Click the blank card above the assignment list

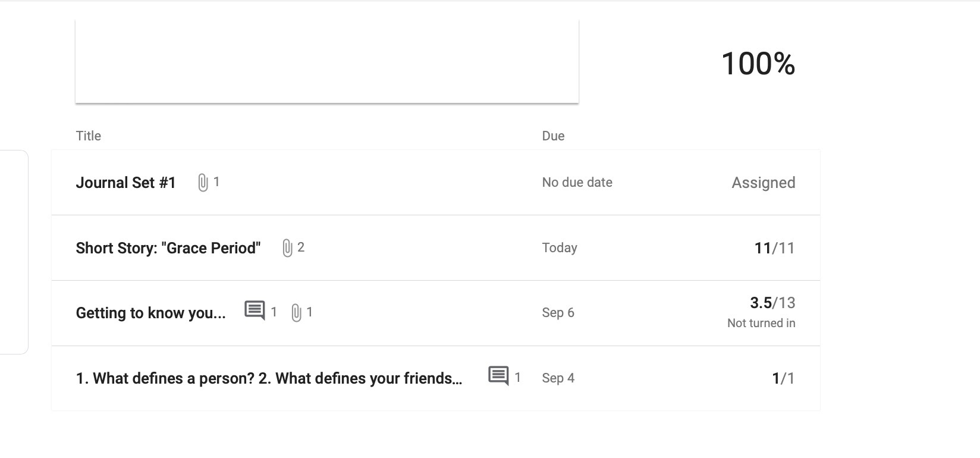[327, 61]
